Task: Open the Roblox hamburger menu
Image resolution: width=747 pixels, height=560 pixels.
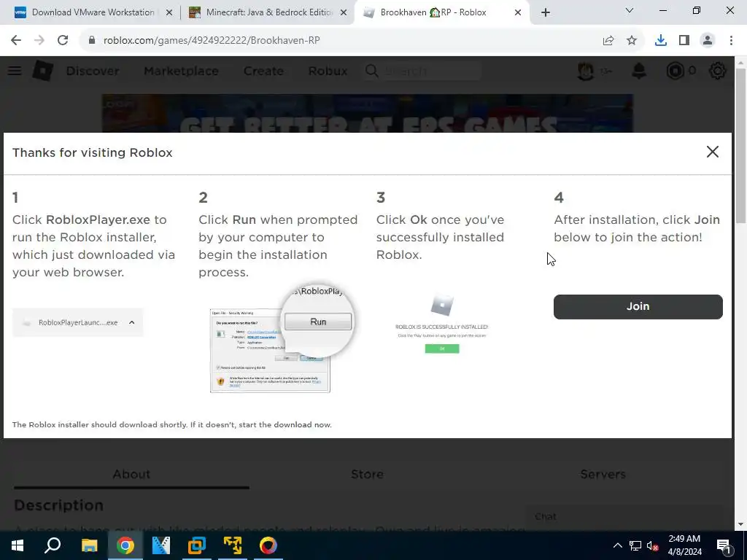Action: [x=15, y=71]
